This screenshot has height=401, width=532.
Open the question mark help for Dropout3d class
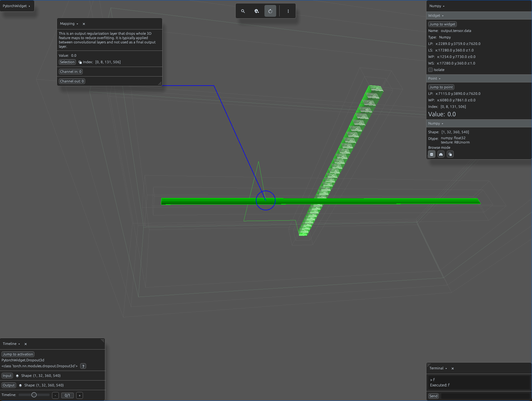83,366
